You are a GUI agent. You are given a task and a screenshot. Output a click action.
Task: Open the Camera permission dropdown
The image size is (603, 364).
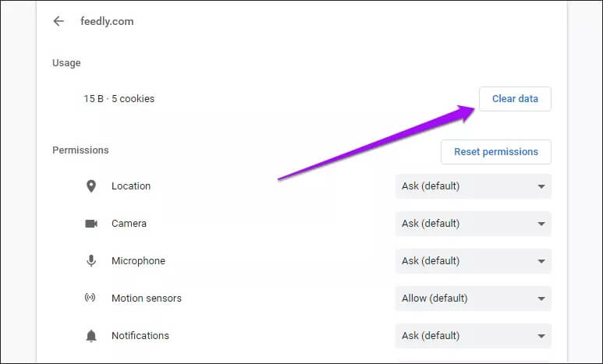(473, 224)
